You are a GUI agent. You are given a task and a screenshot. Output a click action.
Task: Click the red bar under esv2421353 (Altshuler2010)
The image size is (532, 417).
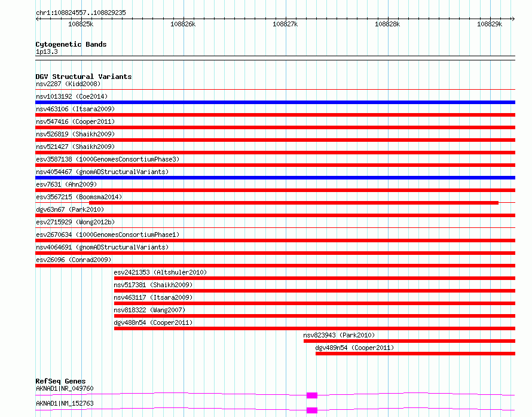click(x=315, y=278)
